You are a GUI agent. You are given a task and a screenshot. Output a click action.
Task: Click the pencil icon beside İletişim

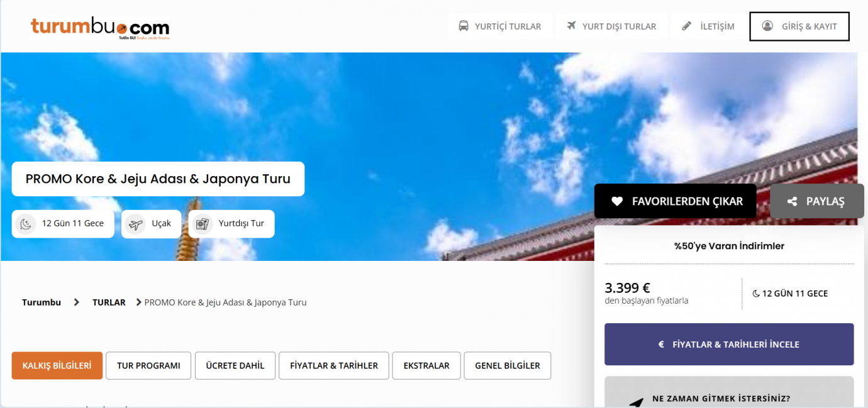coord(687,26)
